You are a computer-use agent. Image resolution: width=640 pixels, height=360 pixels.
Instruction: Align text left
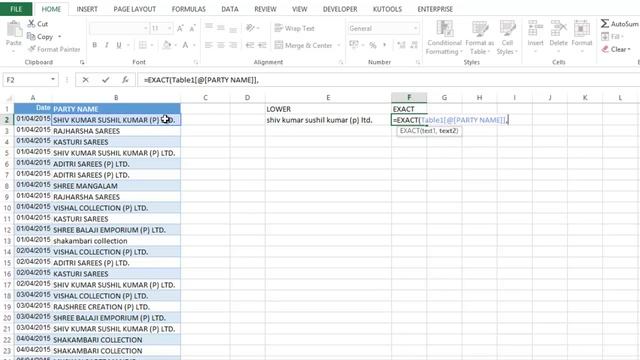209,45
